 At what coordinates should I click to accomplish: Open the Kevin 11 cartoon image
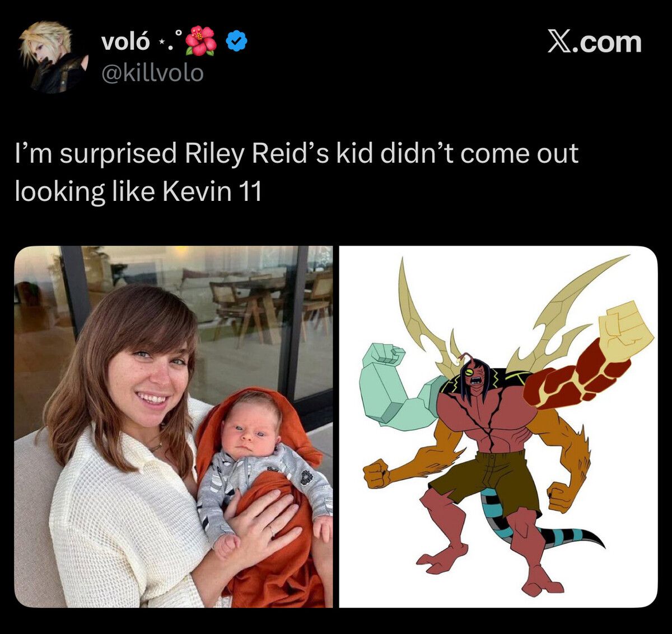point(498,427)
